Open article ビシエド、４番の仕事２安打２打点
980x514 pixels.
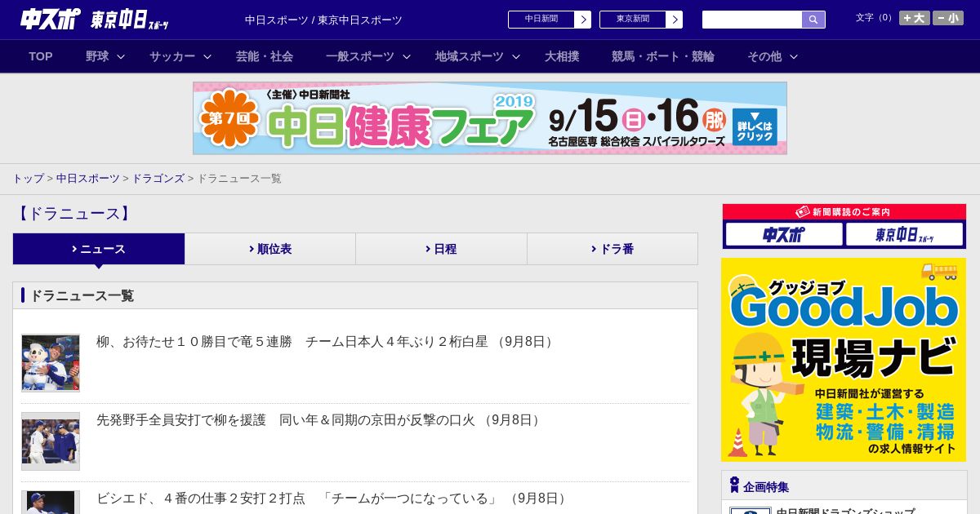[333, 498]
